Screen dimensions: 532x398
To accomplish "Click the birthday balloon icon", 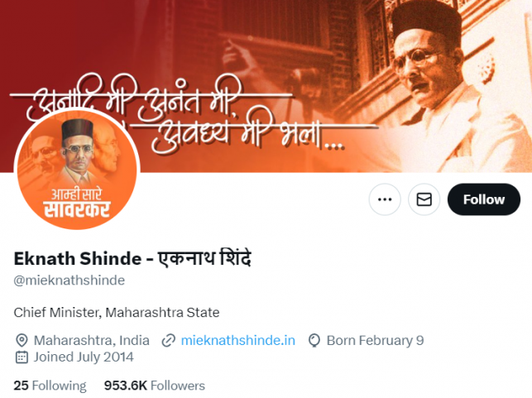I will coord(314,340).
